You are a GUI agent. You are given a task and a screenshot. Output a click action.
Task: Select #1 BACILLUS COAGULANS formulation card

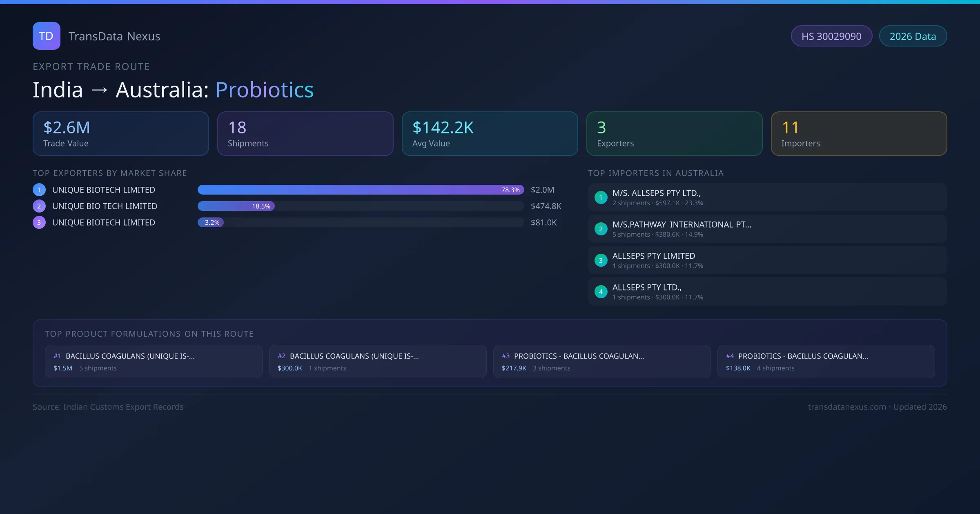pyautogui.click(x=153, y=361)
